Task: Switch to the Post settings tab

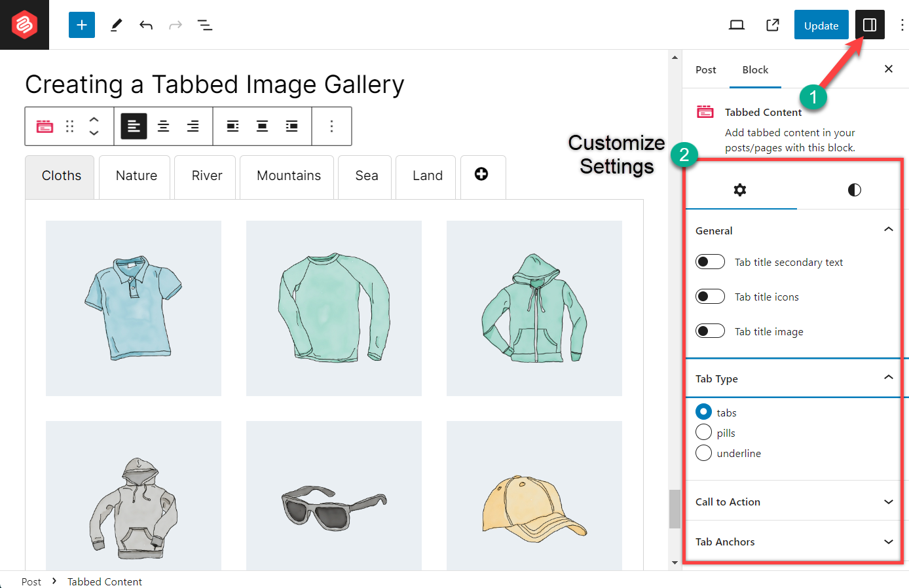Action: [x=706, y=69]
